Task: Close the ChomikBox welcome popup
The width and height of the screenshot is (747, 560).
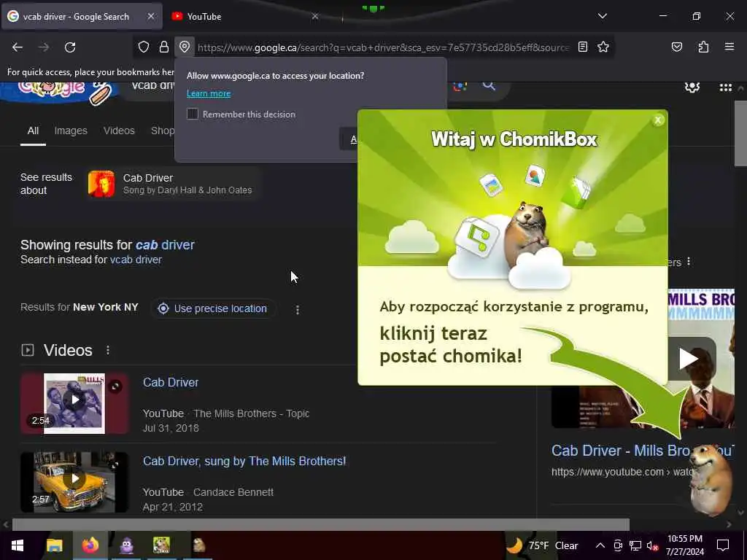Action: [658, 120]
